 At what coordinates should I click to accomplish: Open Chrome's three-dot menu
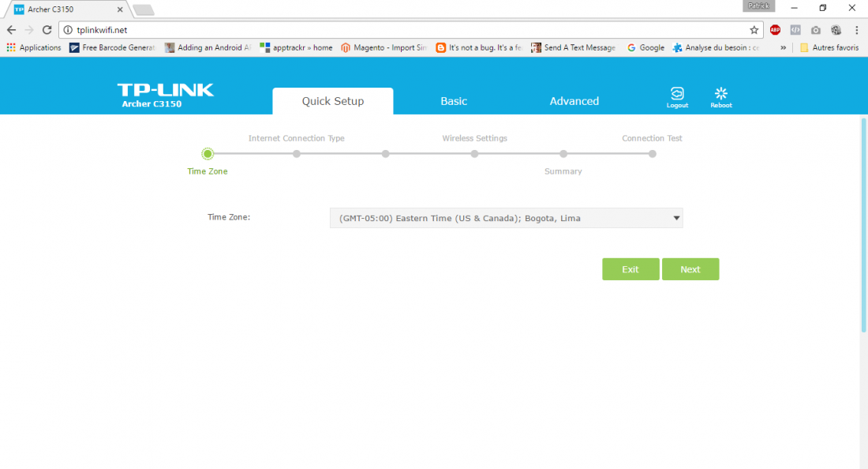pyautogui.click(x=856, y=30)
